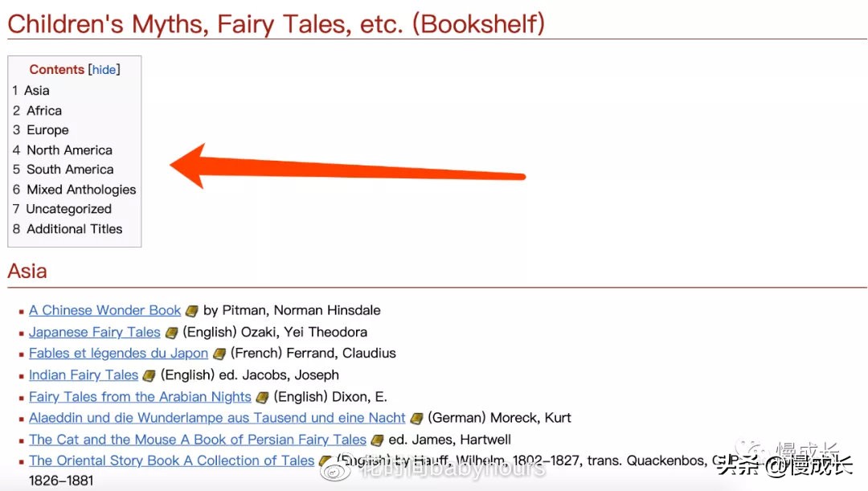
Task: Jump to Mixed Anthologies section
Action: [x=81, y=190]
